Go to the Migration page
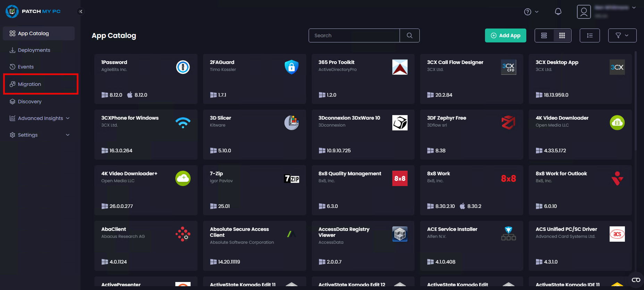Screen dimensions: 644x290 30,84
